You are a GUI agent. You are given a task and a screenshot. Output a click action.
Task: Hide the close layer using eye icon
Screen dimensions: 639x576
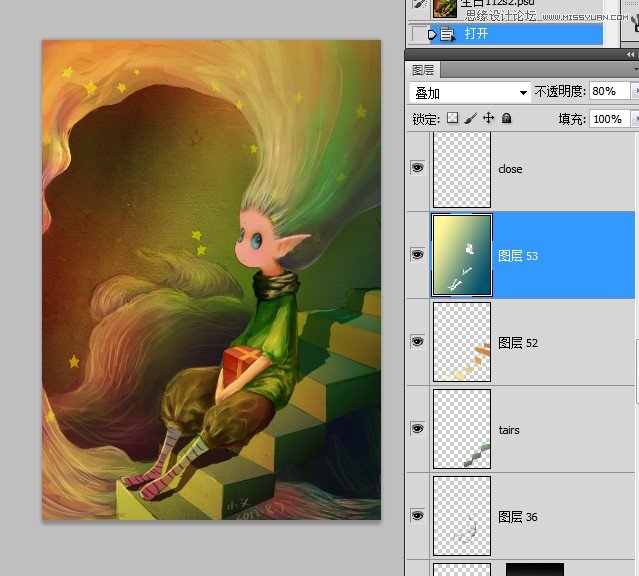[x=417, y=169]
